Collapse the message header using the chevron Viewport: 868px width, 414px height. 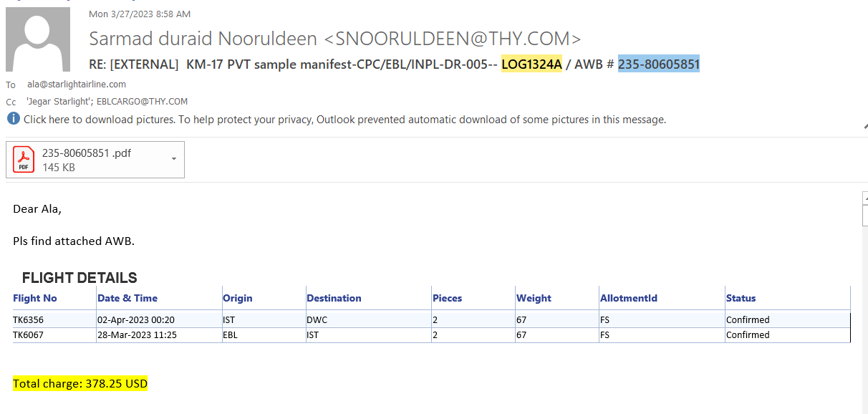click(x=864, y=126)
